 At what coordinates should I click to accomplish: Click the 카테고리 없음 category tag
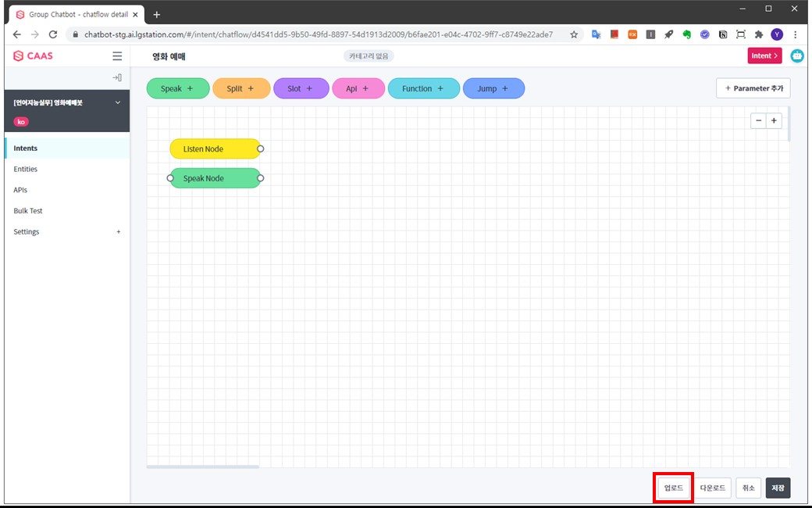tap(369, 55)
